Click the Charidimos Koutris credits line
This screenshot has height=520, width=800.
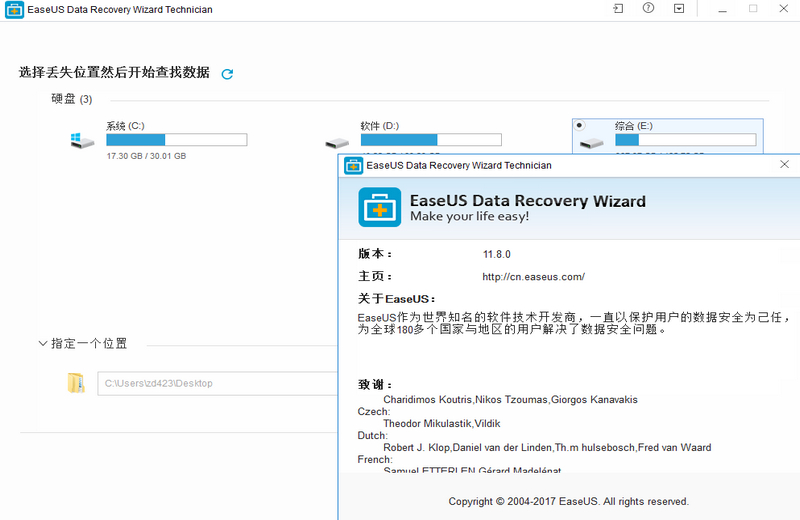pyautogui.click(x=510, y=400)
